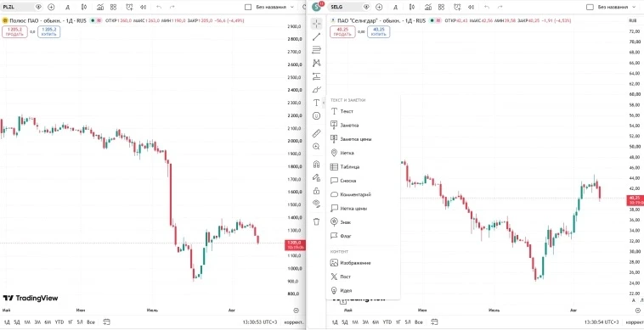The height and width of the screenshot is (330, 644).
Task: Open the emoji icons tool
Action: [x=316, y=116]
